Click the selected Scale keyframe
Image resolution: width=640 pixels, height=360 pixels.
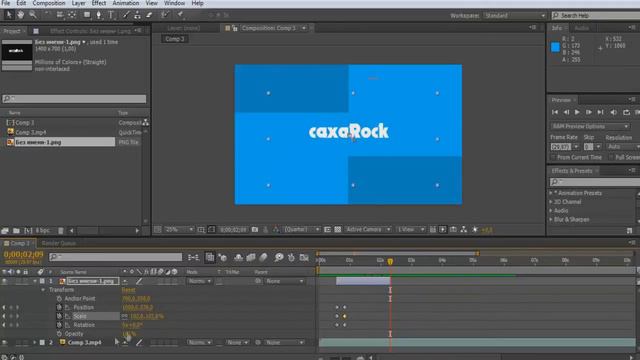[x=344, y=316]
